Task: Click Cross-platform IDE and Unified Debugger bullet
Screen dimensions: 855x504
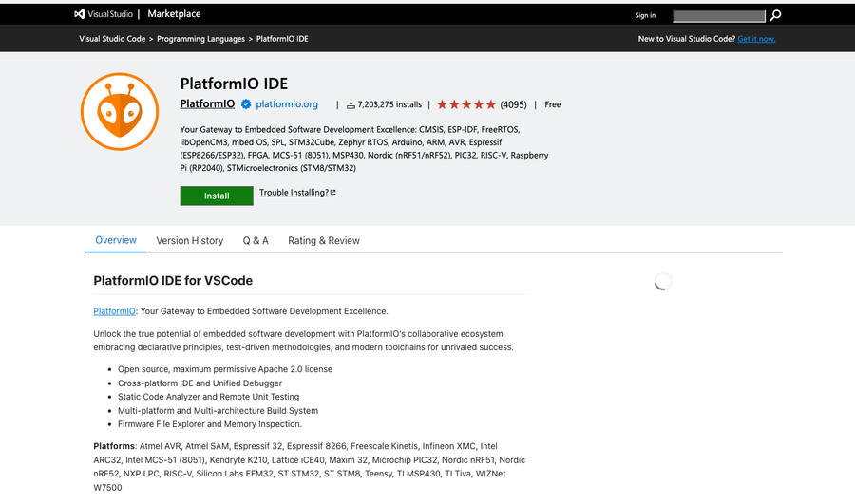Action: pos(200,383)
